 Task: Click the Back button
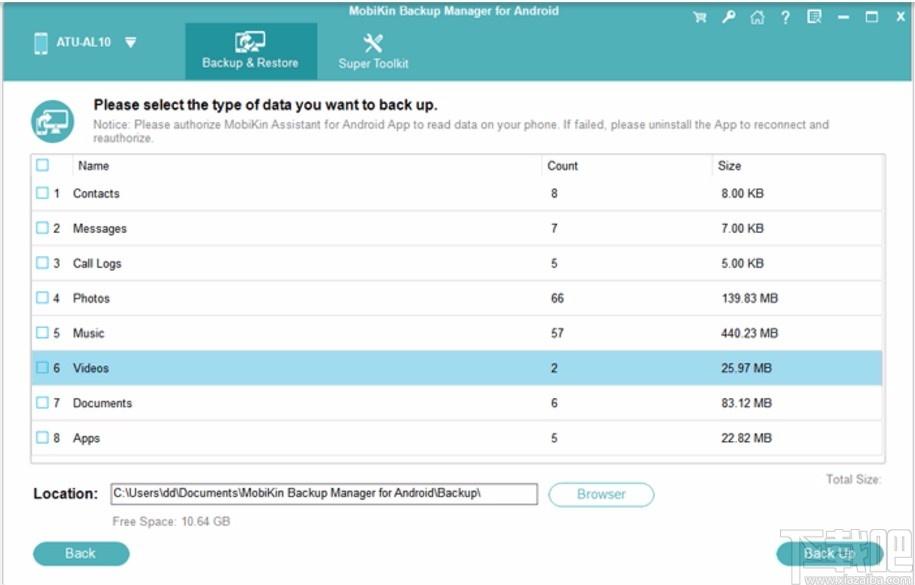[81, 553]
